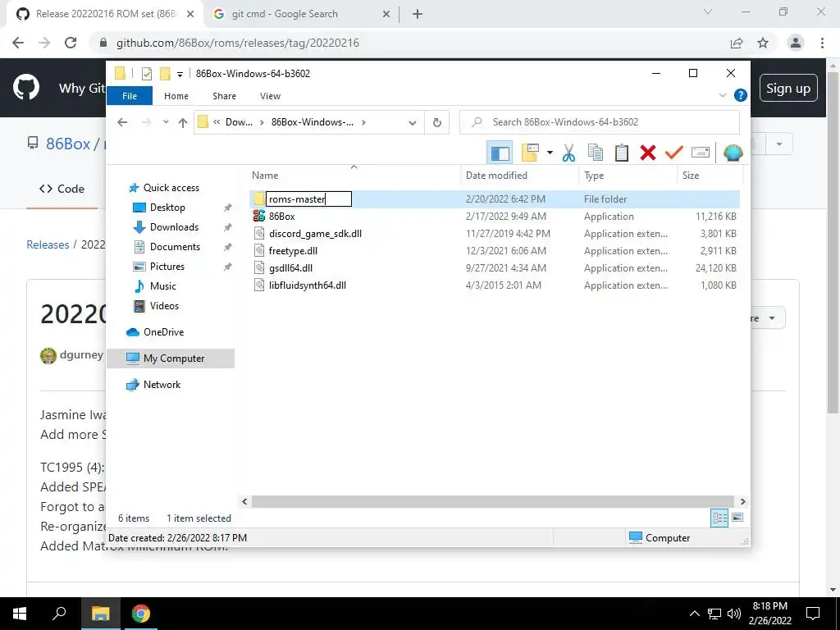Image resolution: width=840 pixels, height=630 pixels.
Task: Open Videos in navigation pane
Action: coord(164,306)
